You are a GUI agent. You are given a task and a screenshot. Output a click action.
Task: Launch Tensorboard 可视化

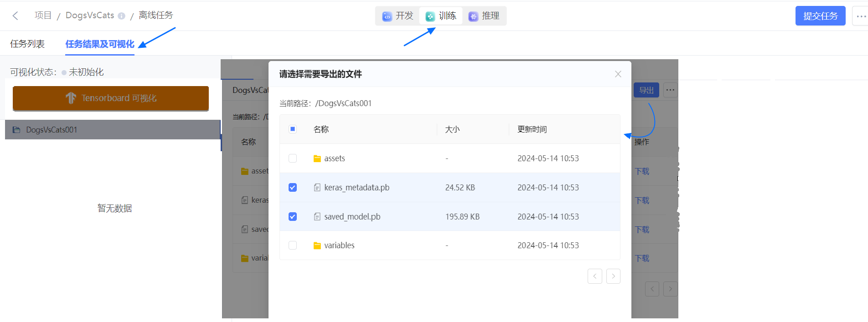click(111, 98)
